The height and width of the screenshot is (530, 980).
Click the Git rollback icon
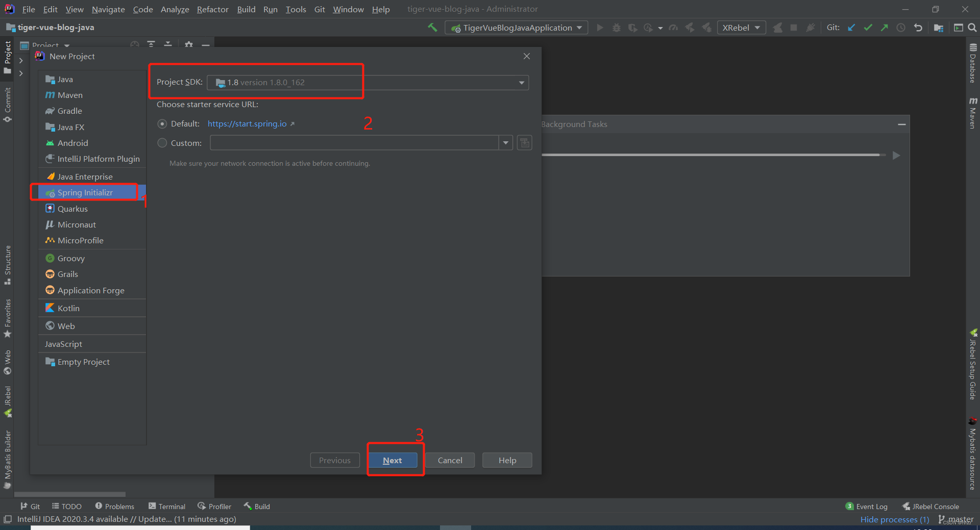pyautogui.click(x=918, y=28)
